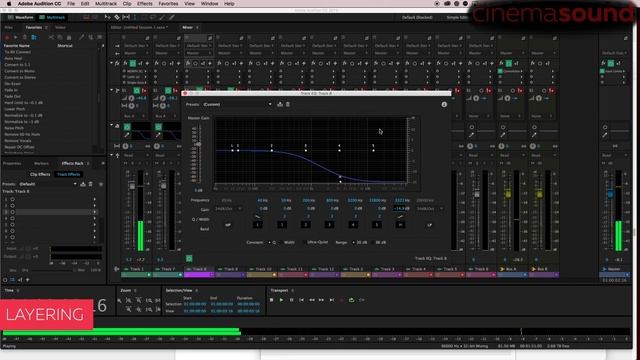Pause playback in Transport panel

(291, 300)
